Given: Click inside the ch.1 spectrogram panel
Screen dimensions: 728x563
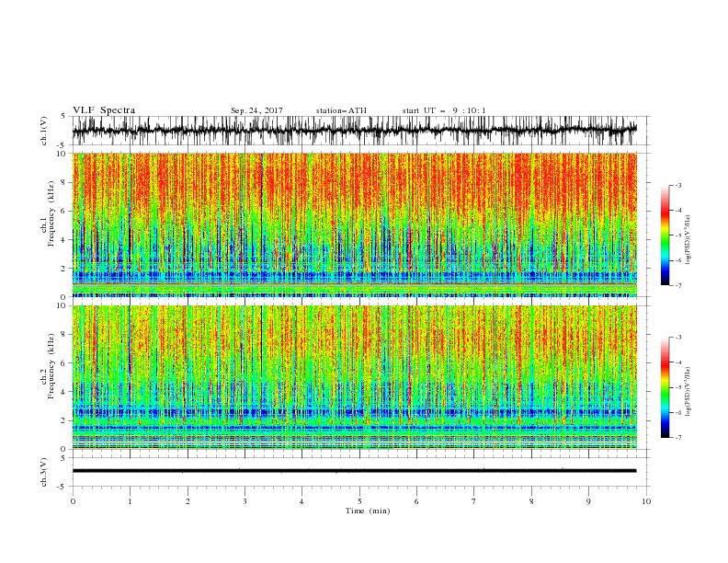Looking at the screenshot, I should pos(354,224).
